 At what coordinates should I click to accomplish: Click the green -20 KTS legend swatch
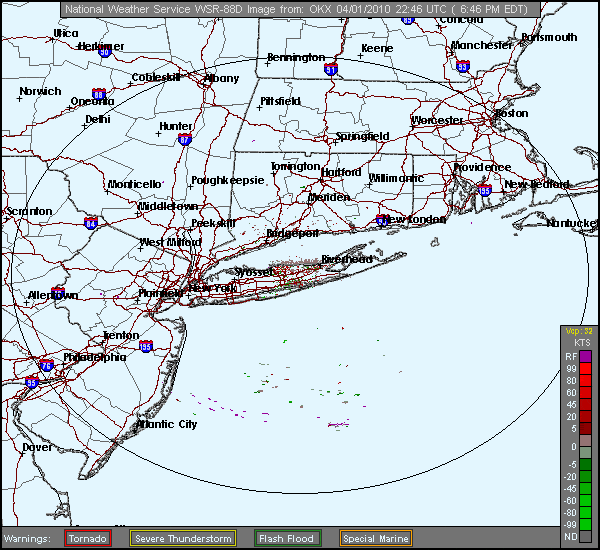(x=585, y=477)
